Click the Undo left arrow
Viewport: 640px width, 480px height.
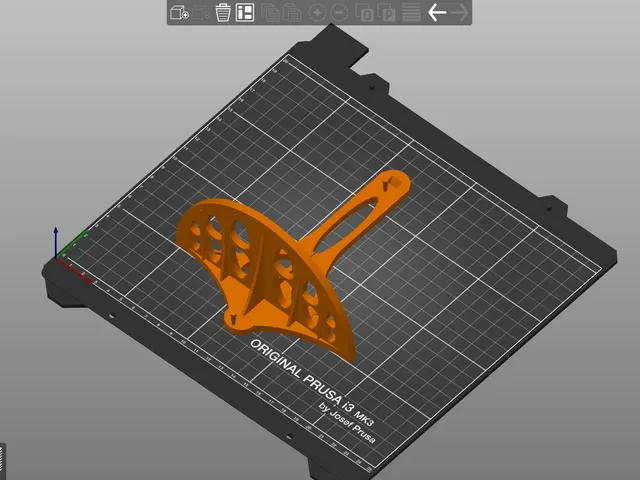437,13
